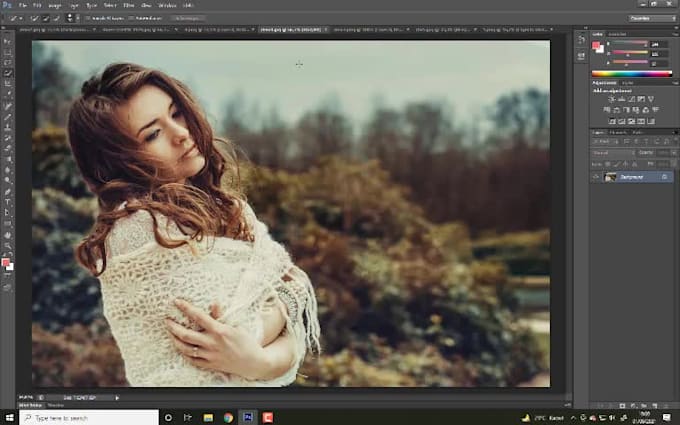The width and height of the screenshot is (680, 425).
Task: Click the lock icon on the Background layer
Action: (665, 176)
